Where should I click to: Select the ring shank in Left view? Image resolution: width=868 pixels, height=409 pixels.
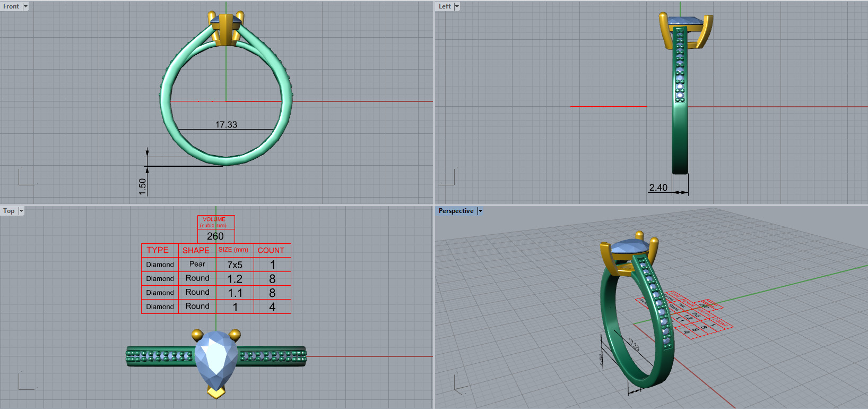coord(680,138)
